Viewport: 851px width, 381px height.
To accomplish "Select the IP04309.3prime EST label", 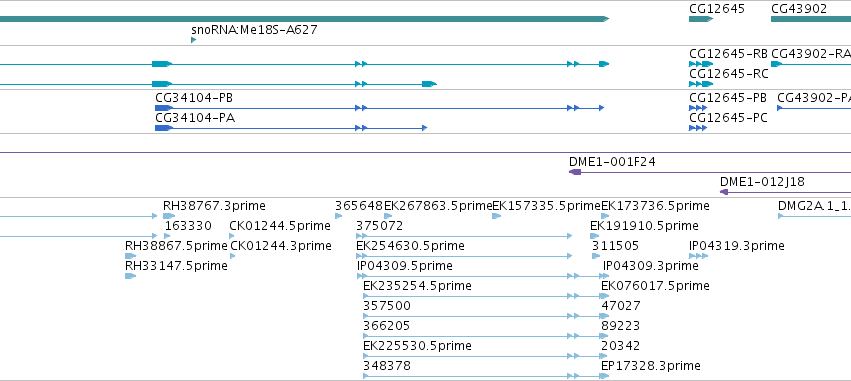I will click(651, 266).
